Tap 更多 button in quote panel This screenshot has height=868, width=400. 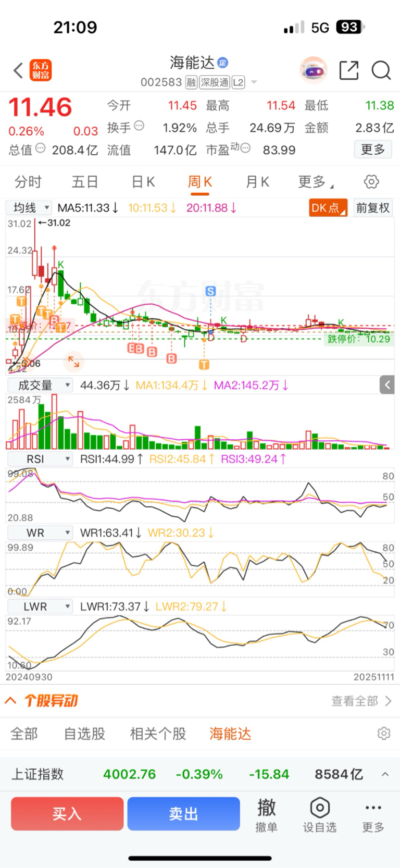tap(373, 150)
